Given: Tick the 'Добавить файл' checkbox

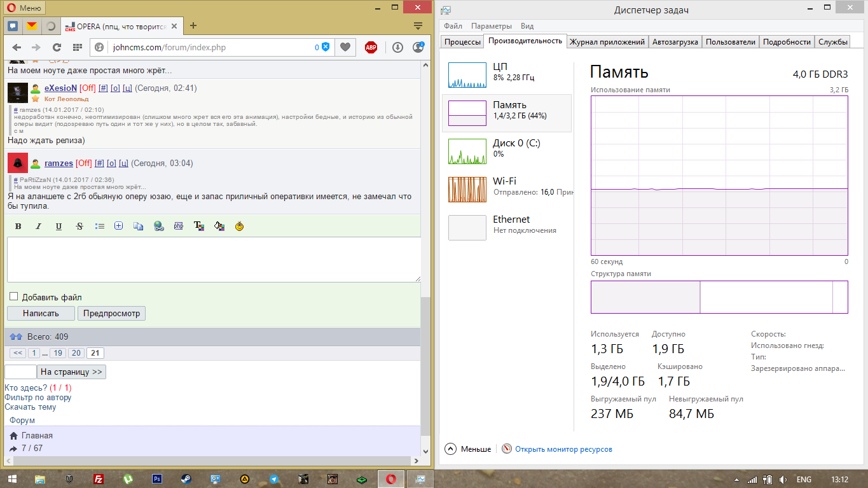Looking at the screenshot, I should click(x=13, y=297).
